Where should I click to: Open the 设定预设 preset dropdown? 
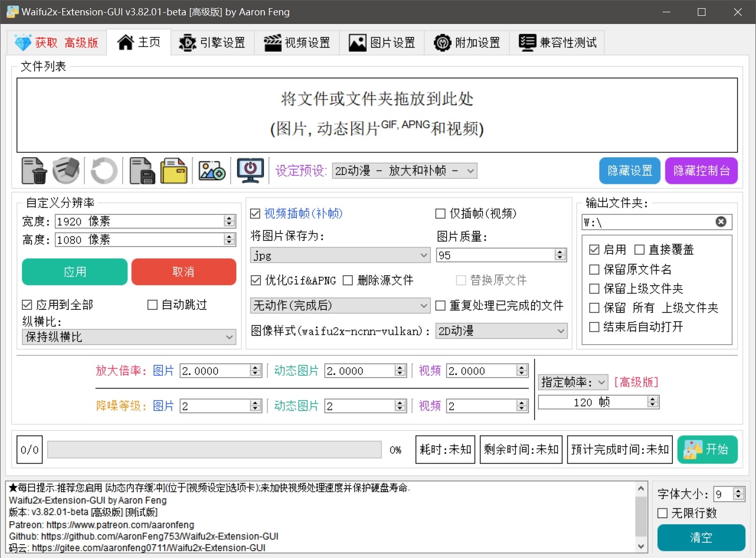(404, 171)
